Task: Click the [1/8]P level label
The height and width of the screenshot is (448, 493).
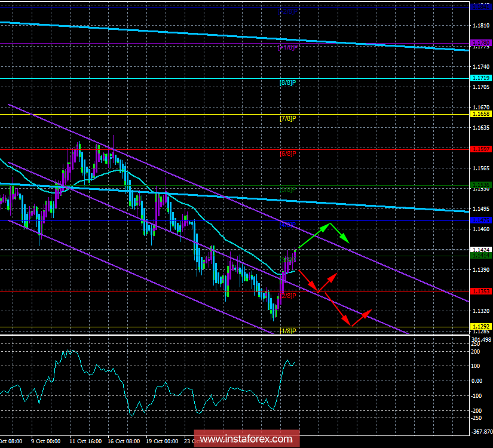Action: pos(287,330)
